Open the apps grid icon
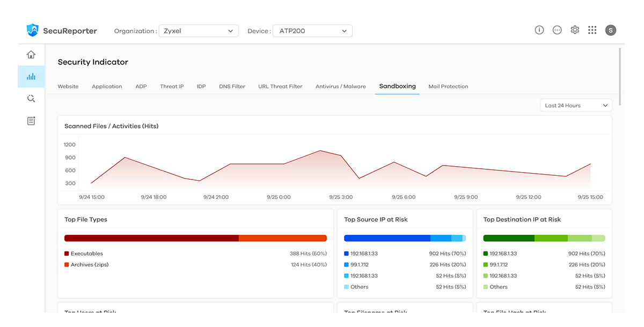 (x=592, y=30)
